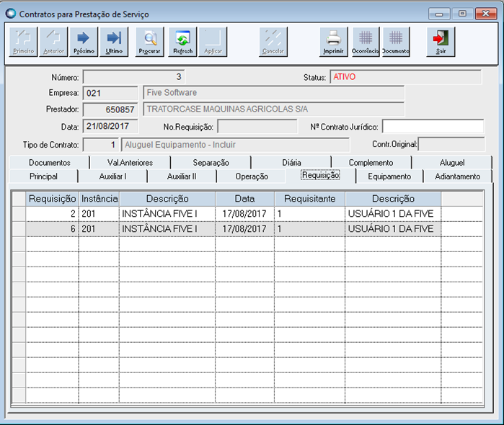
Task: Click the Número field showing 3
Action: (133, 77)
